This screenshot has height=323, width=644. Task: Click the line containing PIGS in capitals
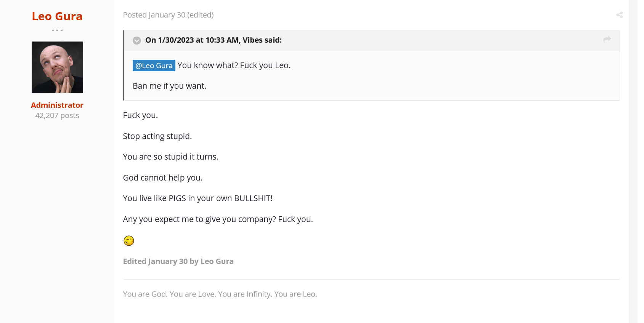[198, 198]
